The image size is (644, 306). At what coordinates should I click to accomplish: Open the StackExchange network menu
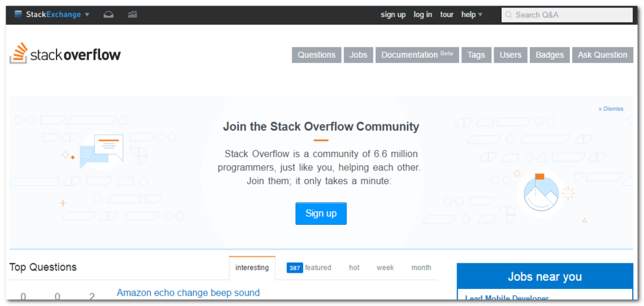[x=52, y=15]
